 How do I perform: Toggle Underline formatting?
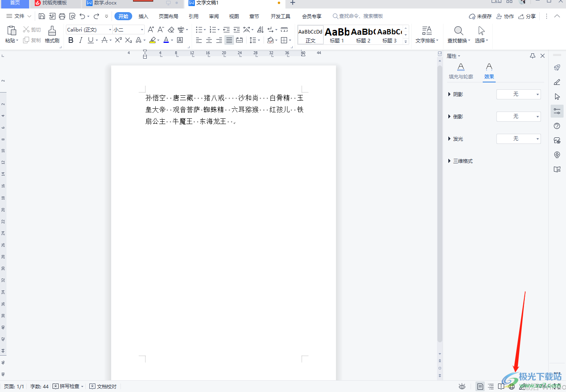coord(91,40)
